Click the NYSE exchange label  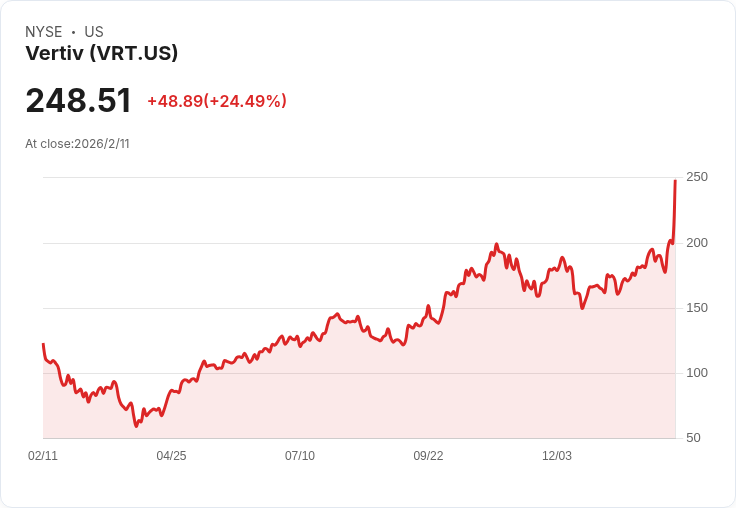click(44, 32)
